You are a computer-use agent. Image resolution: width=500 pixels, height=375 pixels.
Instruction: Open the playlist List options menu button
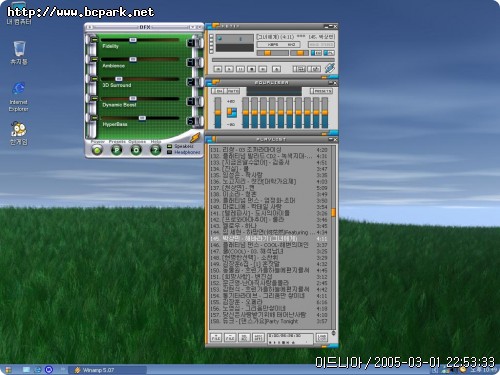click(x=322, y=338)
